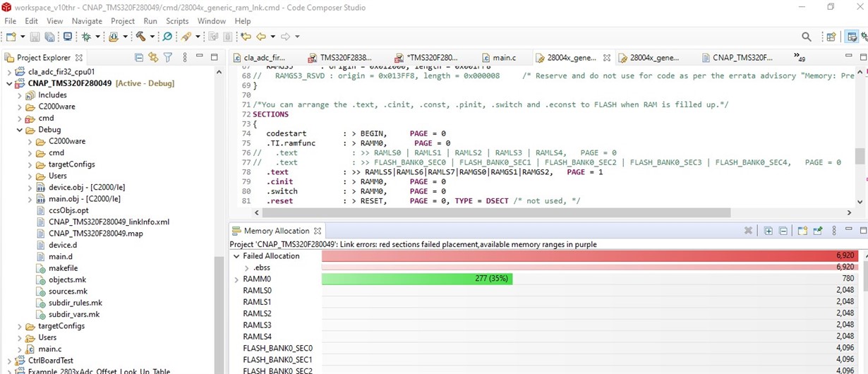Collapse all in Project Explorer
The image size is (868, 374).
(139, 57)
